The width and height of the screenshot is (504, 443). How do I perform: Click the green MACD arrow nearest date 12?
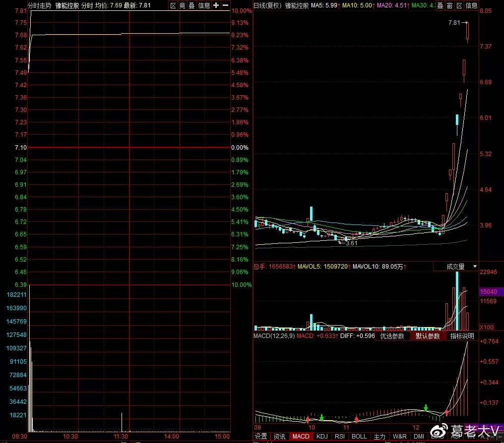coord(426,408)
